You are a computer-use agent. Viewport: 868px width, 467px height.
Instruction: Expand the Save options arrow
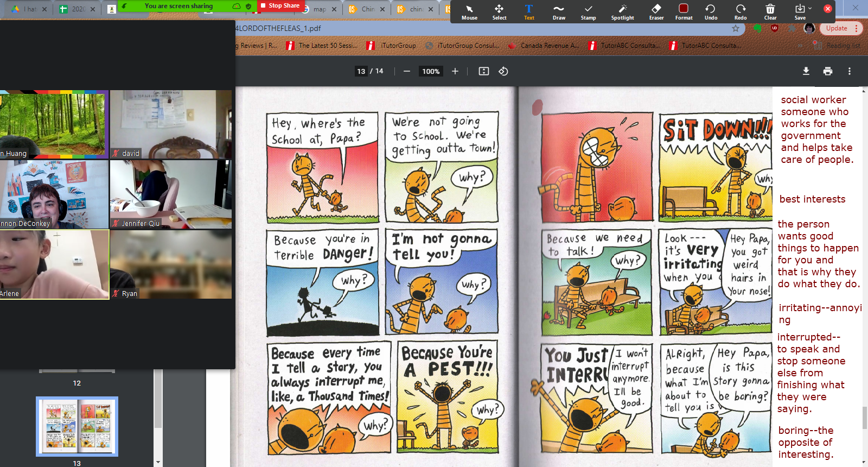point(810,8)
